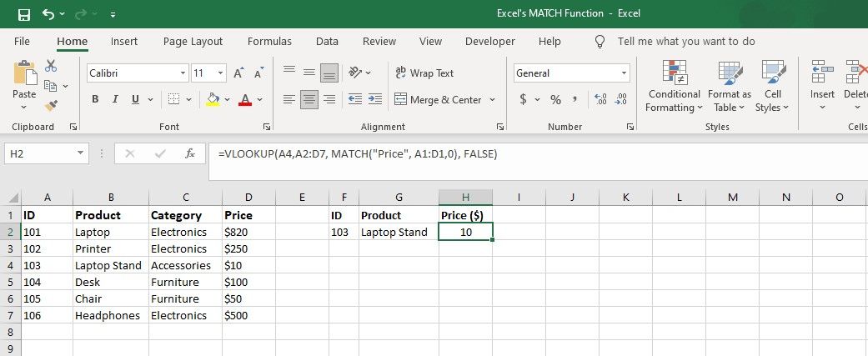
Task: Open Font Color dropdown arrow
Action: click(259, 100)
